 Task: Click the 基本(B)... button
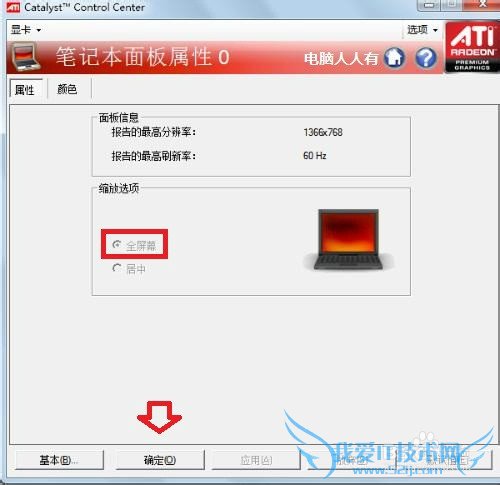click(59, 460)
